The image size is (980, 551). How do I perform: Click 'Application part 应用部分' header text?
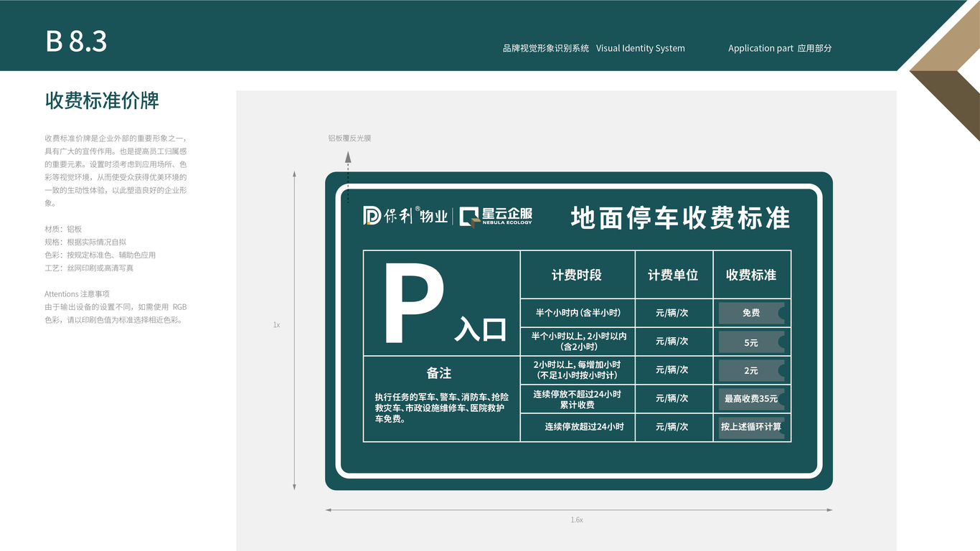click(780, 48)
